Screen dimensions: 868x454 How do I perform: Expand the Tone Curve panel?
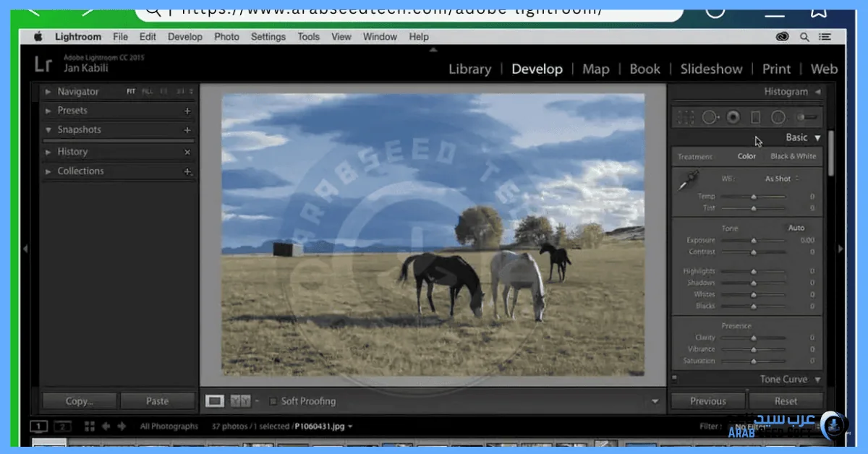(817, 380)
